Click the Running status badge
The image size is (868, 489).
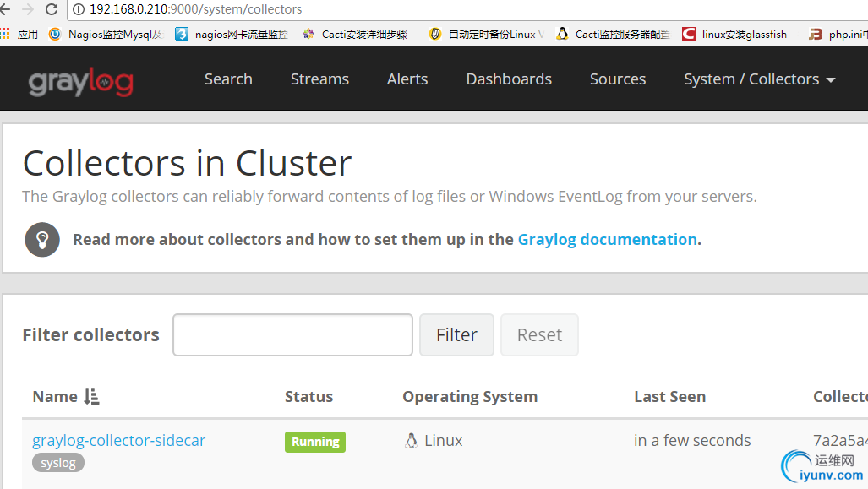pyautogui.click(x=315, y=442)
